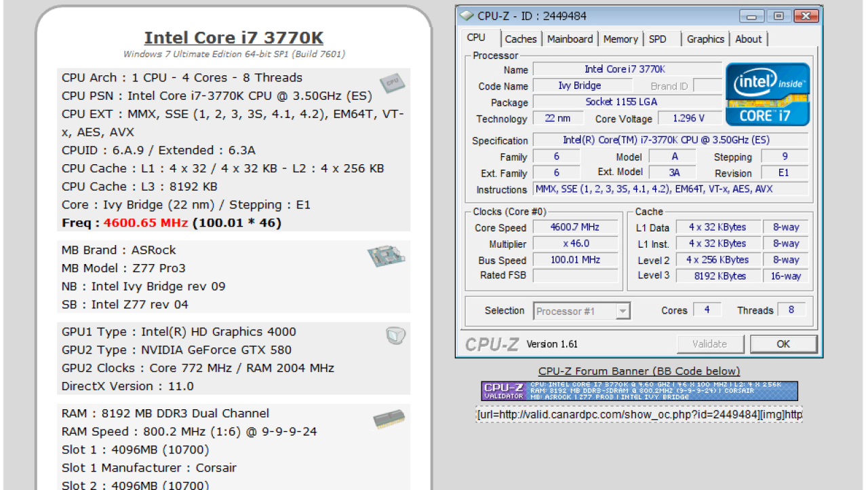
Task: Click the Threads count field
Action: 791,309
